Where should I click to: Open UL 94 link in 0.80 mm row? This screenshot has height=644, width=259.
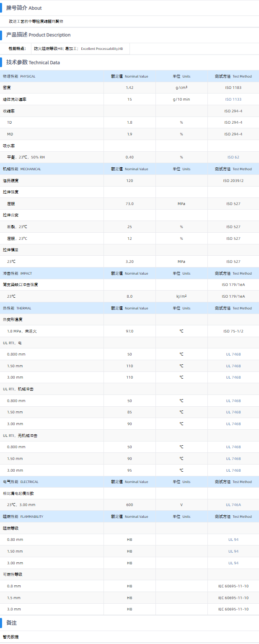(x=233, y=540)
